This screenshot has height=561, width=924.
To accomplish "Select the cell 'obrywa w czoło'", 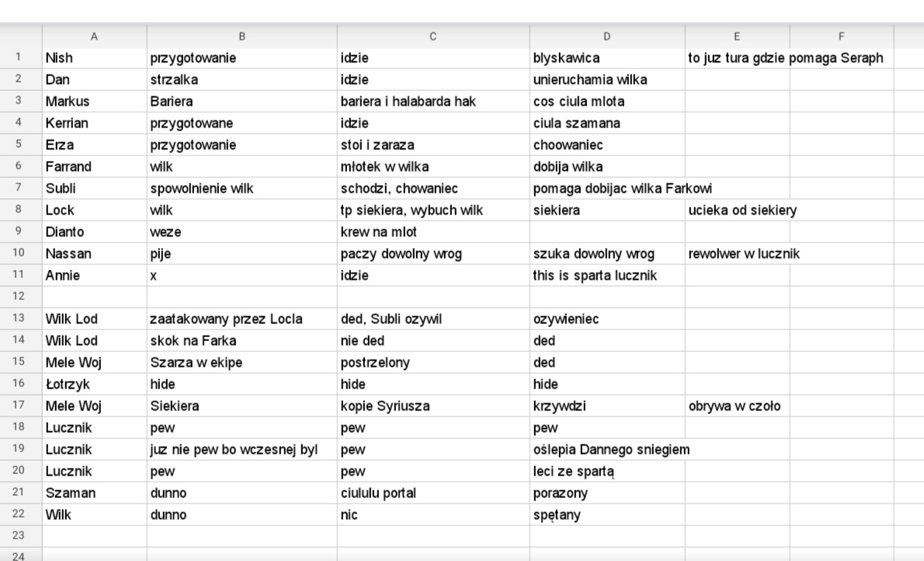I will click(737, 406).
